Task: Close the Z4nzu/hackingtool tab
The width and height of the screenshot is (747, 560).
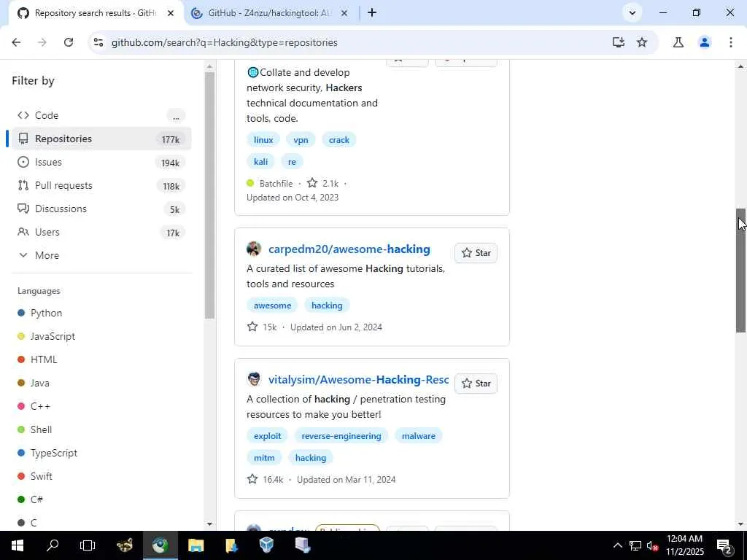Action: 344,13
